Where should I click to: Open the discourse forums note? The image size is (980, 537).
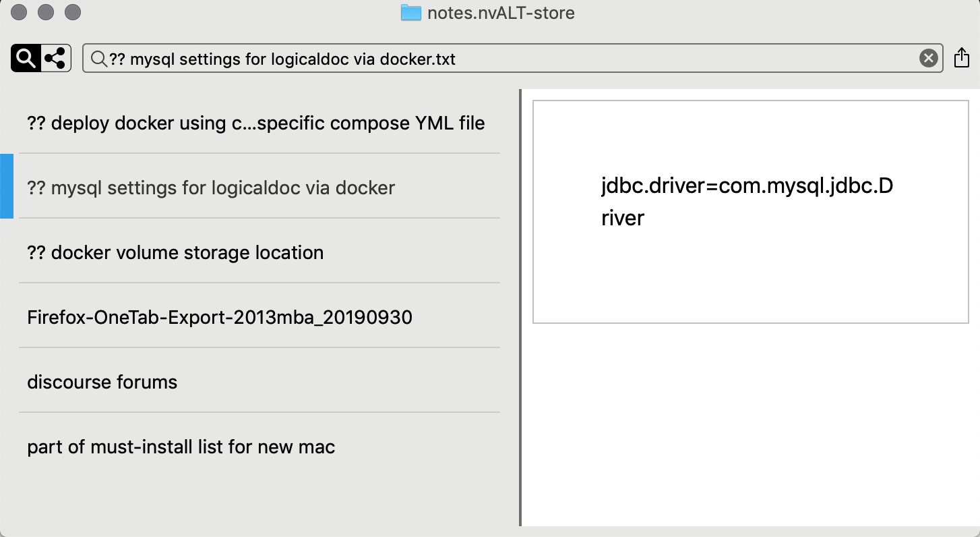click(x=102, y=382)
